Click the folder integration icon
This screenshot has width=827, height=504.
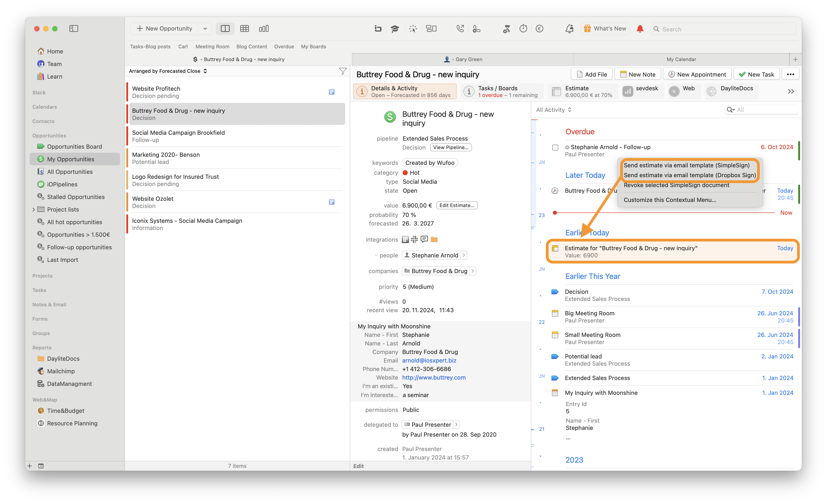[x=434, y=239]
